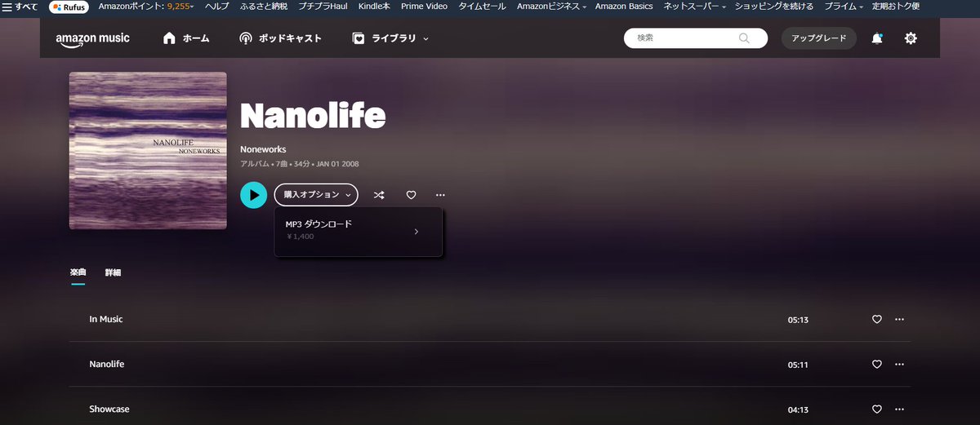This screenshot has height=425, width=980.
Task: Click the ヘルプ link
Action: [216, 7]
